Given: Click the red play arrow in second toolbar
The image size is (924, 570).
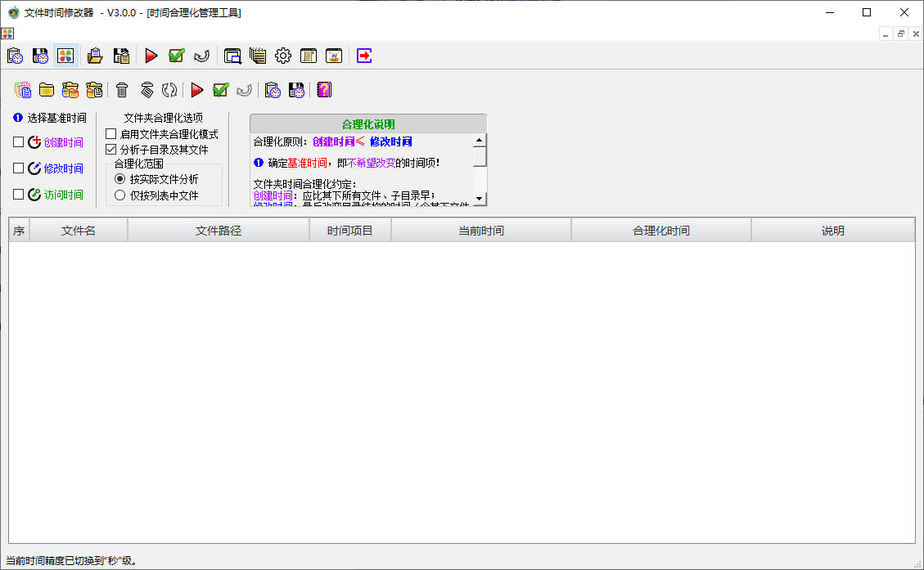Looking at the screenshot, I should pyautogui.click(x=196, y=89).
